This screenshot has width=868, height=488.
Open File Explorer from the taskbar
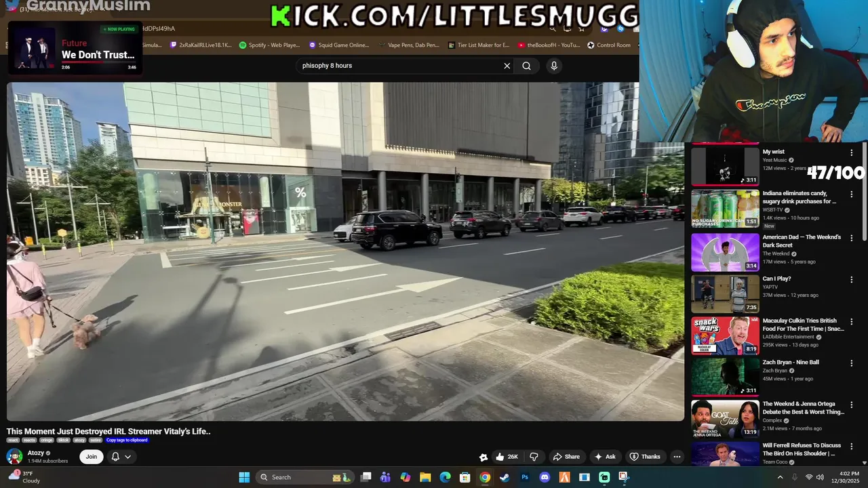tap(425, 477)
